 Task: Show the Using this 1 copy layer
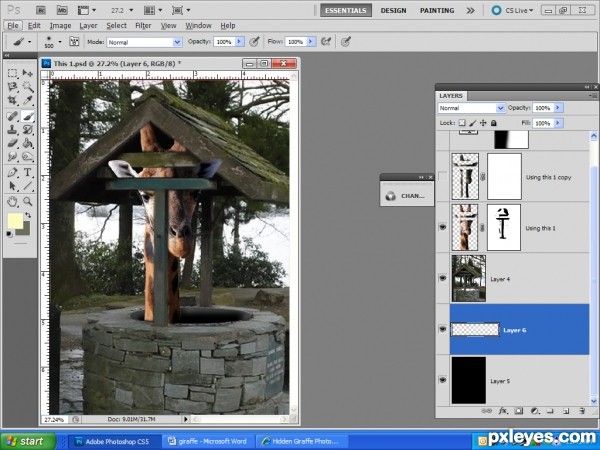(x=443, y=176)
